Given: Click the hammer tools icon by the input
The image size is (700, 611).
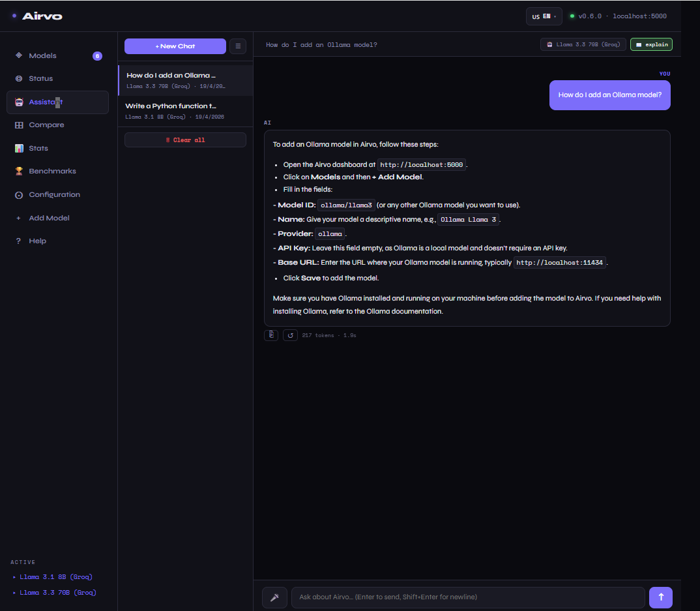Looking at the screenshot, I should pyautogui.click(x=274, y=597).
